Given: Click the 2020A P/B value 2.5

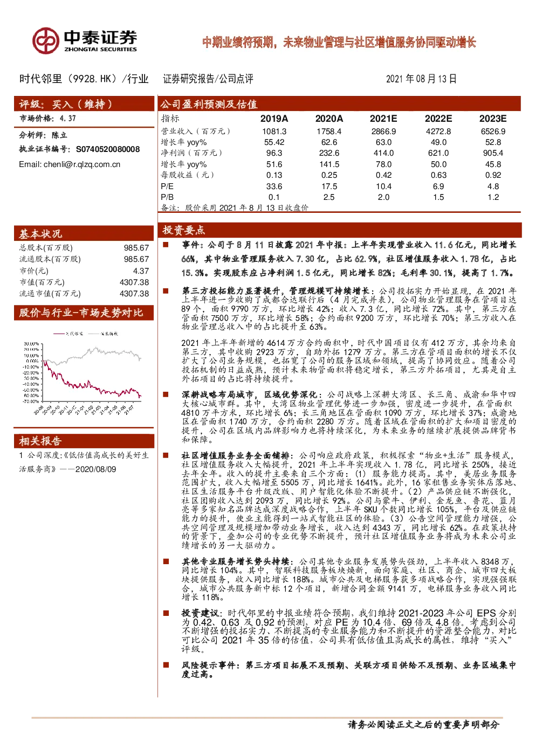Looking at the screenshot, I should (329, 197).
